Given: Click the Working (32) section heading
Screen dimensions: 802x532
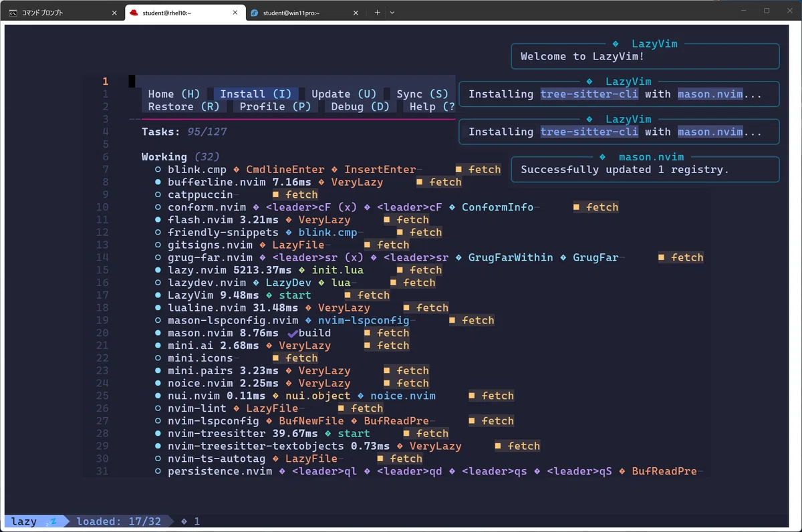Looking at the screenshot, I should point(180,157).
